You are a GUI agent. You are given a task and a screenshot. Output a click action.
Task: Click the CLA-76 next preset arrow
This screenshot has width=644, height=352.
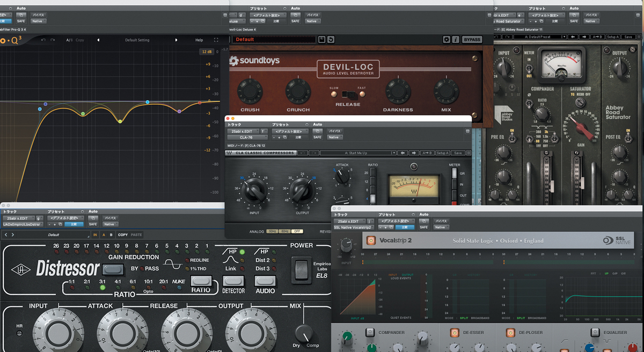coord(414,153)
